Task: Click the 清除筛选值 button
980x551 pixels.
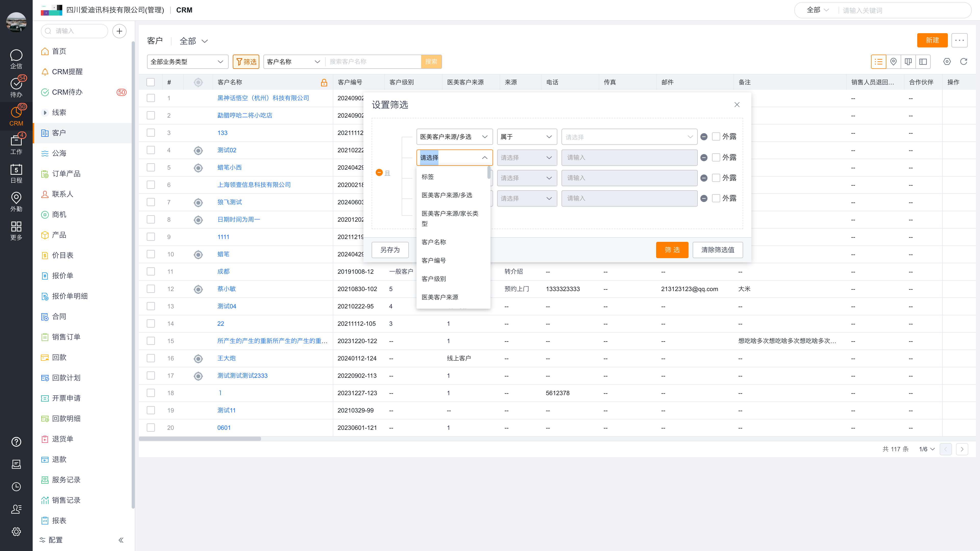Action: point(717,250)
